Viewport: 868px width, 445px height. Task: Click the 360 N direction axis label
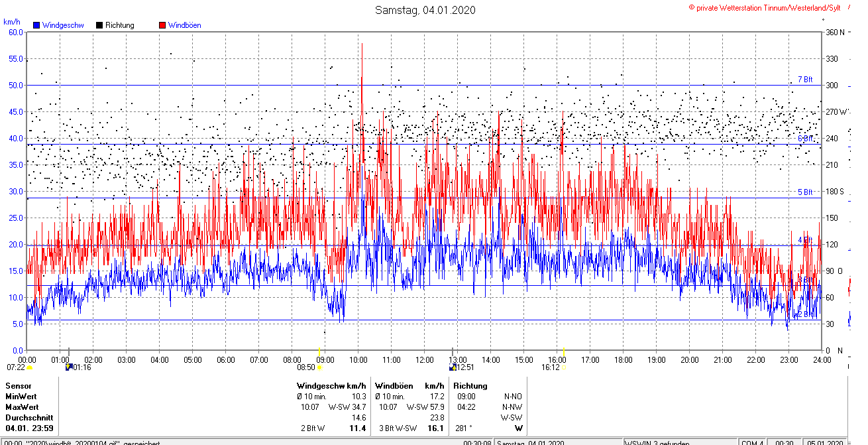(835, 32)
